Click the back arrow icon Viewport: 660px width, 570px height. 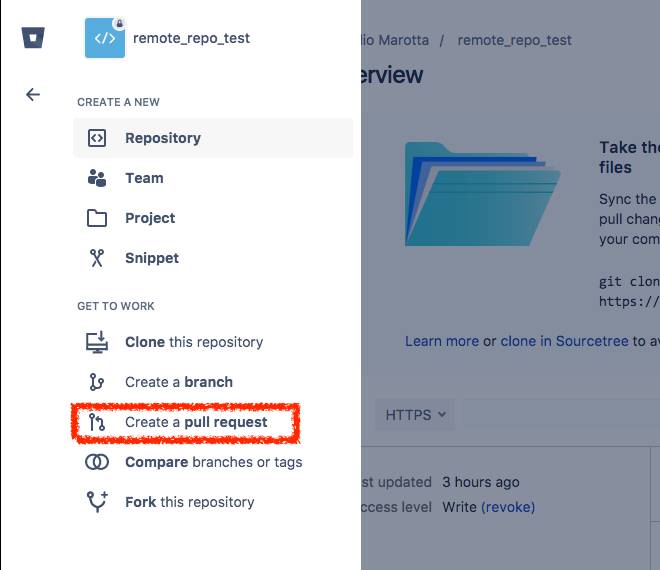tap(33, 94)
